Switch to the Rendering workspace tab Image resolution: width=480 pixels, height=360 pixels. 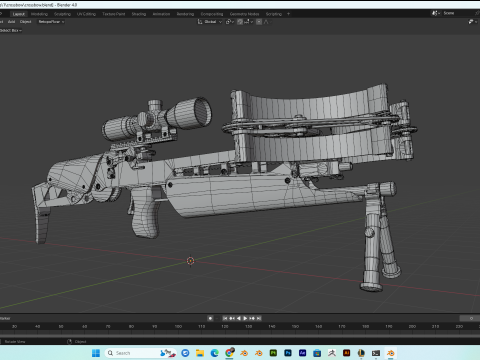[x=185, y=14]
